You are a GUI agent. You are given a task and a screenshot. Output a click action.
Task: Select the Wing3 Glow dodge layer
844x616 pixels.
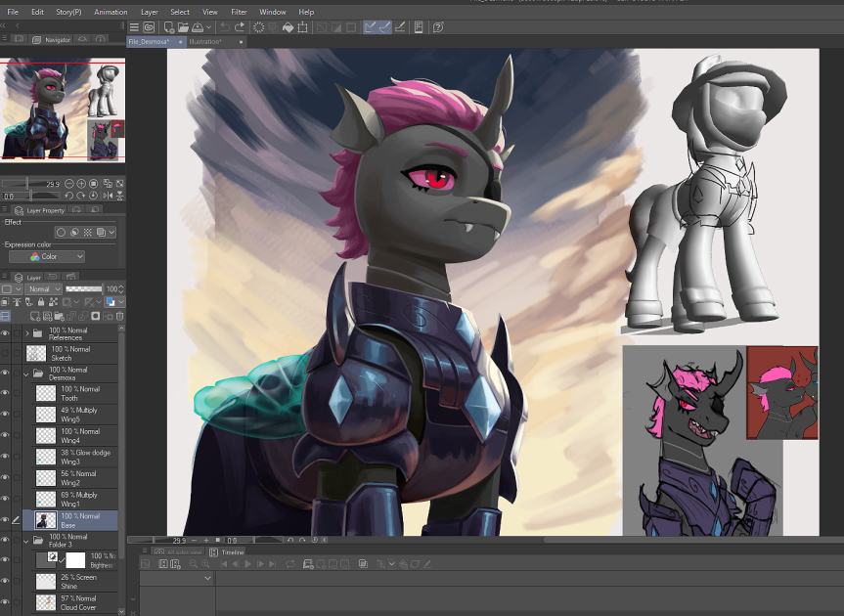(x=70, y=457)
